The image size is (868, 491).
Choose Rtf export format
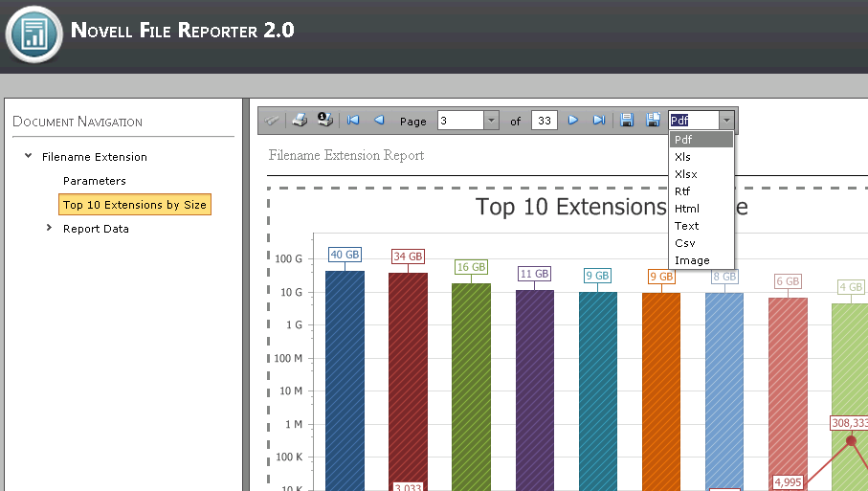point(701,191)
